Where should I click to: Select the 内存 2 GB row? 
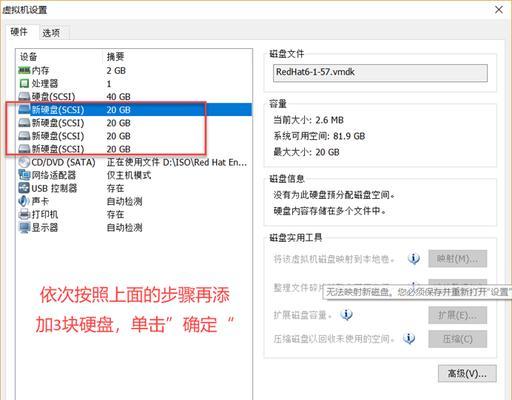coord(134,70)
